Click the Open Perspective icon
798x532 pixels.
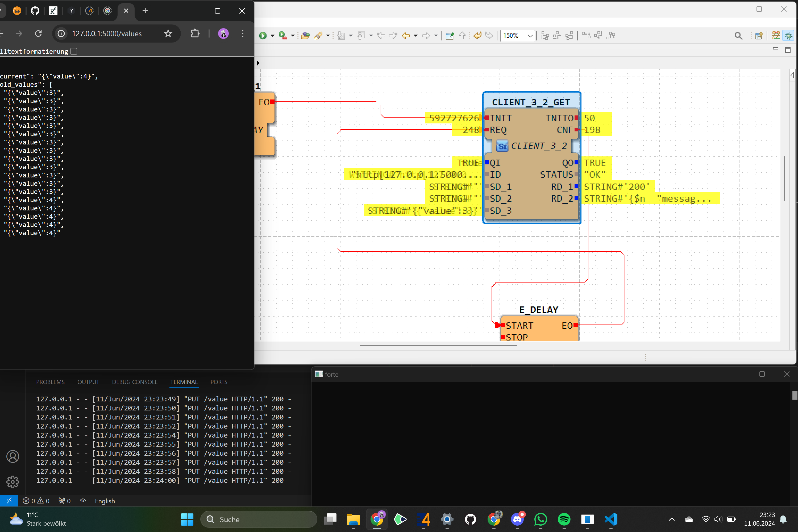pos(759,36)
